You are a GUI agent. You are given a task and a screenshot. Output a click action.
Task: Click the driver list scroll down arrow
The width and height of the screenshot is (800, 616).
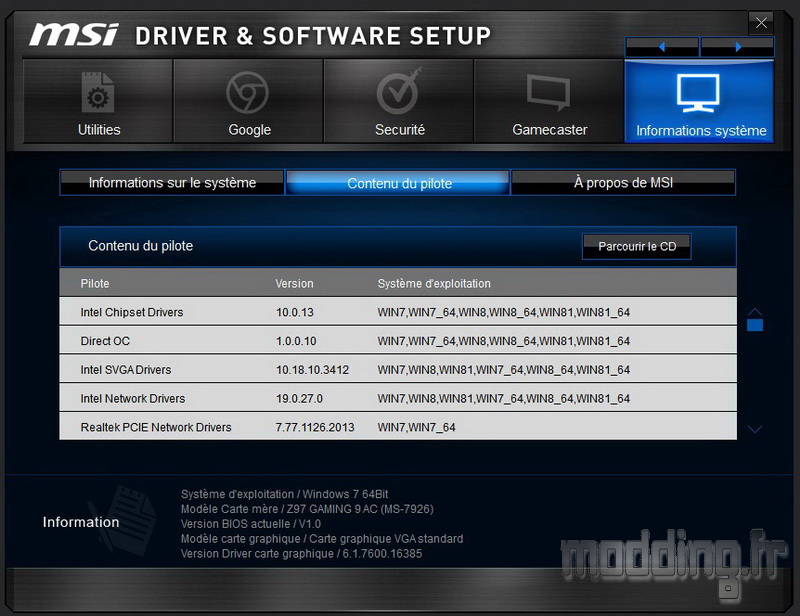point(755,429)
